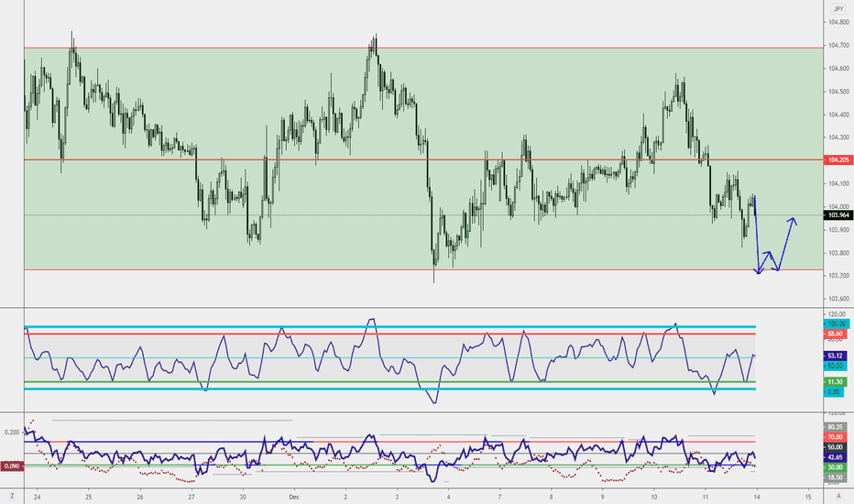Viewport: 854px width, 504px height.
Task: Select the red 104.205 price label
Action: (x=838, y=159)
